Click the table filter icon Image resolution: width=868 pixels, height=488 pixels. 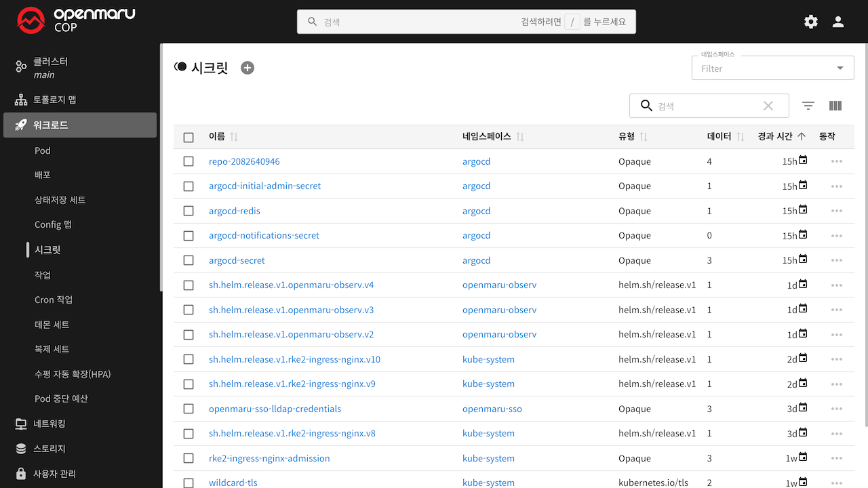tap(808, 106)
